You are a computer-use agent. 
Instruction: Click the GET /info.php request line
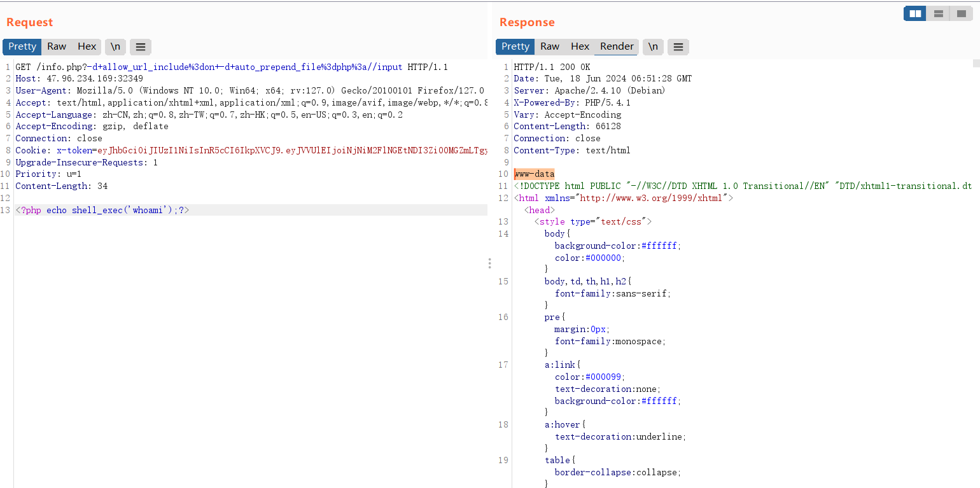(x=232, y=67)
